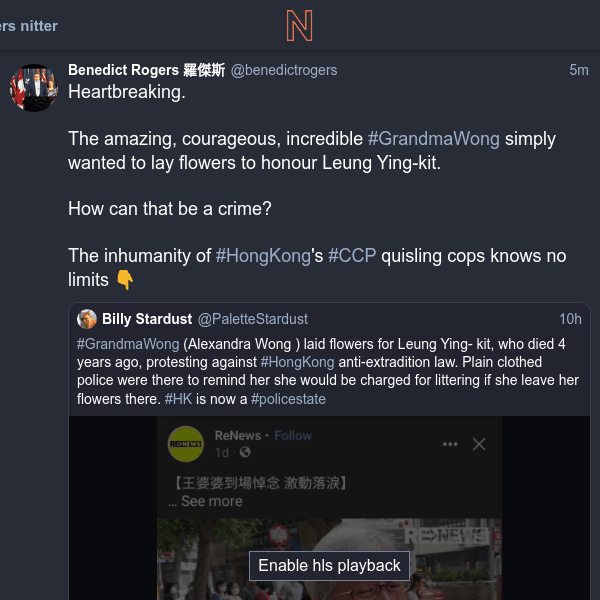This screenshot has height=600, width=600.
Task: Click the @PaletteStardust handle
Action: [253, 319]
